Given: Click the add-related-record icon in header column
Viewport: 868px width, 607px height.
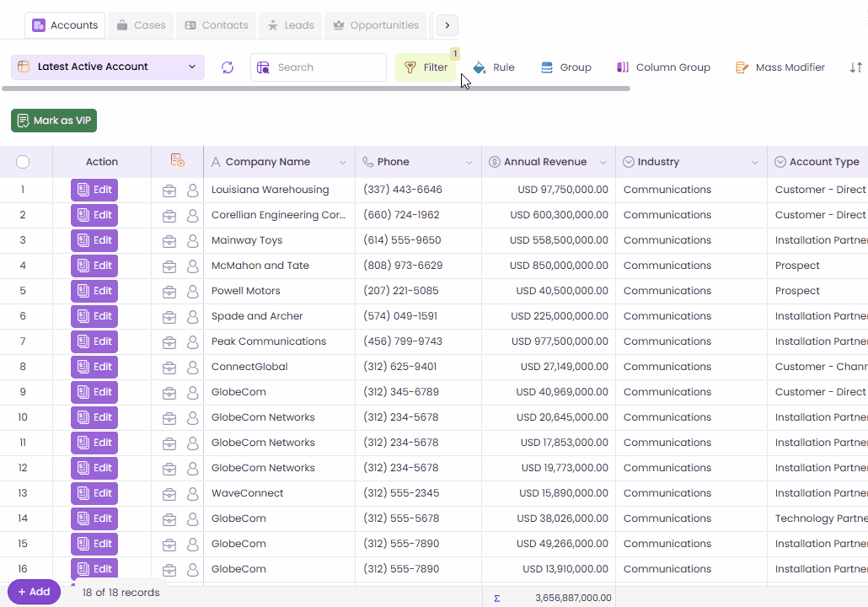Looking at the screenshot, I should pos(177,161).
